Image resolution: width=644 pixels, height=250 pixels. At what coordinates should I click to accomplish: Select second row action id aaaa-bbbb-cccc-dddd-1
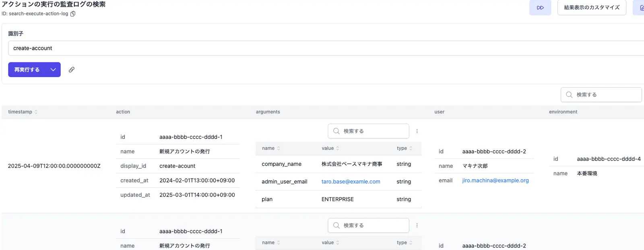coord(191,231)
